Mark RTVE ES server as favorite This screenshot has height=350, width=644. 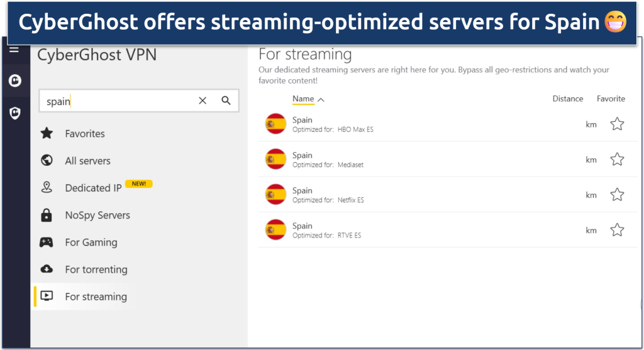617,230
